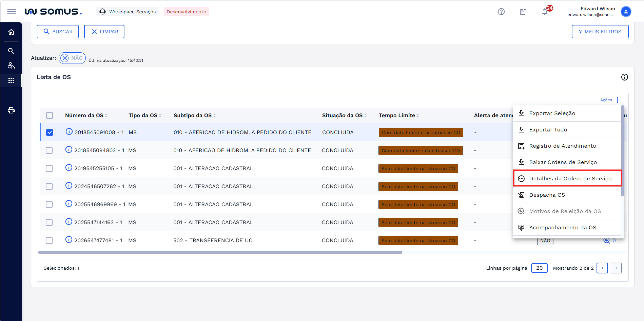The height and width of the screenshot is (321, 644).
Task: Uncheck the row for OS 2018545091008
Action: pos(50,132)
